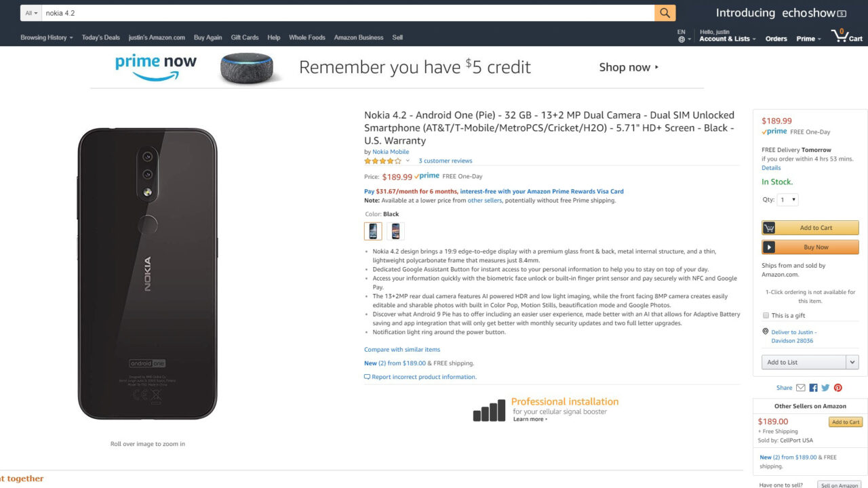Click the EN language globe icon
Image resolution: width=868 pixels, height=488 pixels.
point(680,39)
